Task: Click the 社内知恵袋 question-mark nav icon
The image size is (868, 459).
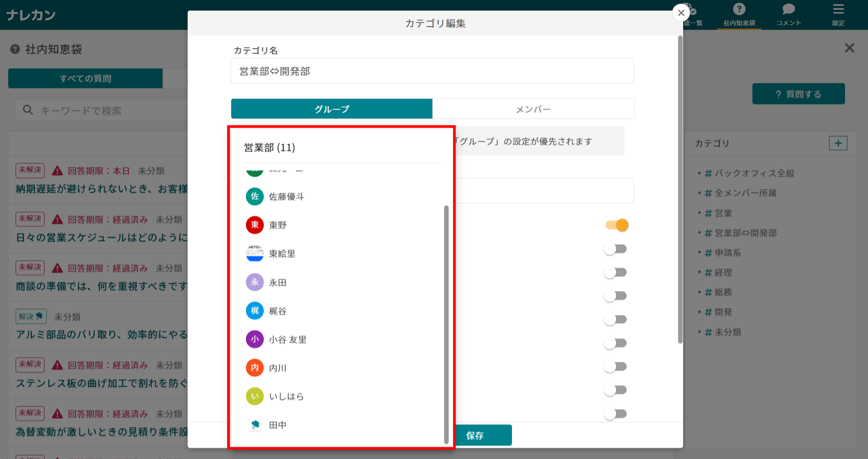Action: [739, 8]
